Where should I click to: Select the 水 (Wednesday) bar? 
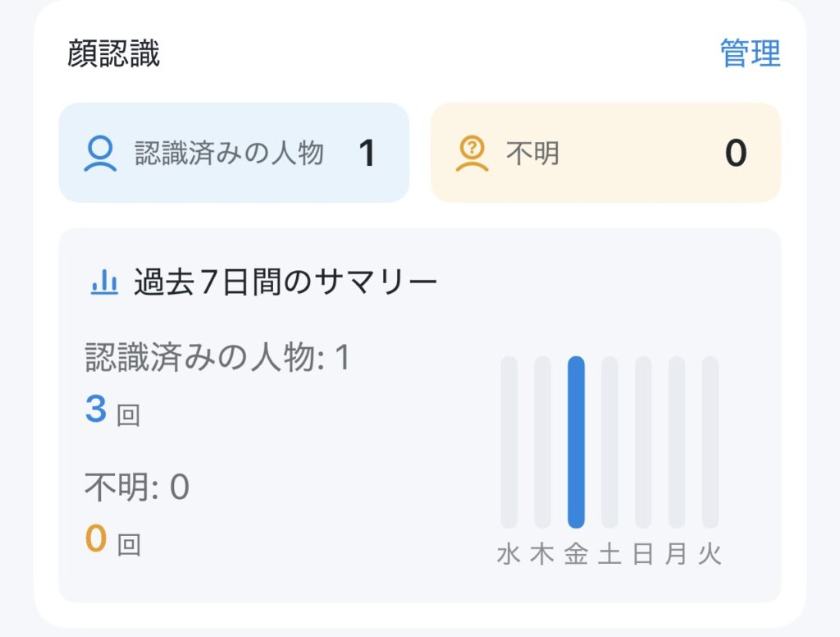[x=509, y=442]
